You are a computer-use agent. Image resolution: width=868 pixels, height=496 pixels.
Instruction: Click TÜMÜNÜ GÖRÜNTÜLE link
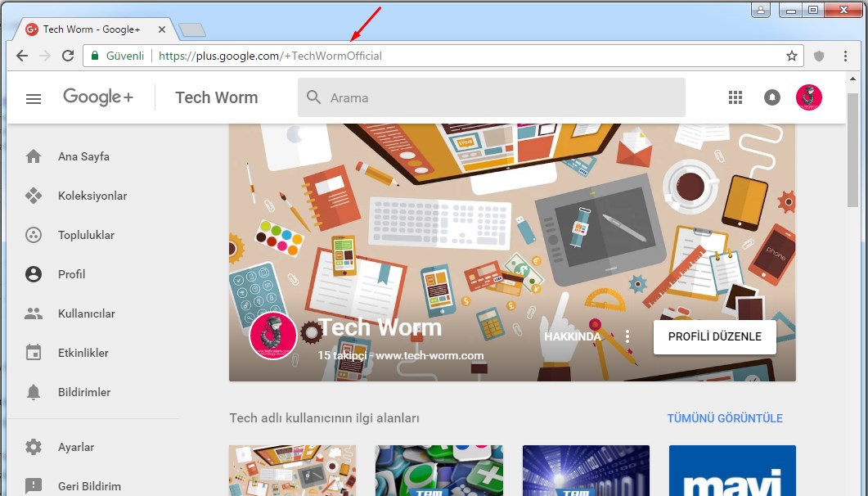[724, 418]
